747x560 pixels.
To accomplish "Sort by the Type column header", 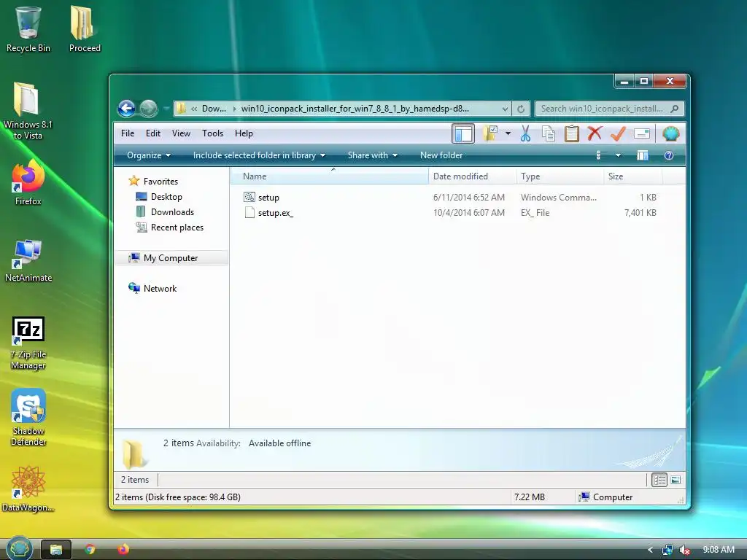I will 560,176.
